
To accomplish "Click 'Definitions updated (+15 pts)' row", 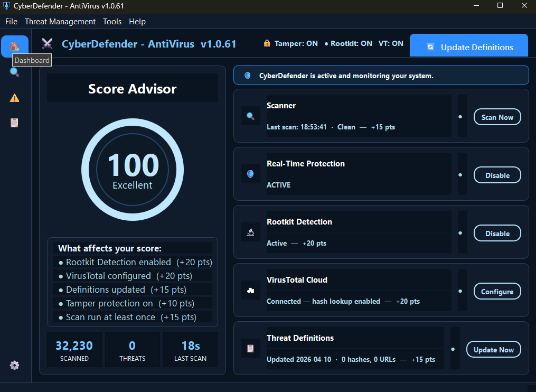I will click(133, 290).
